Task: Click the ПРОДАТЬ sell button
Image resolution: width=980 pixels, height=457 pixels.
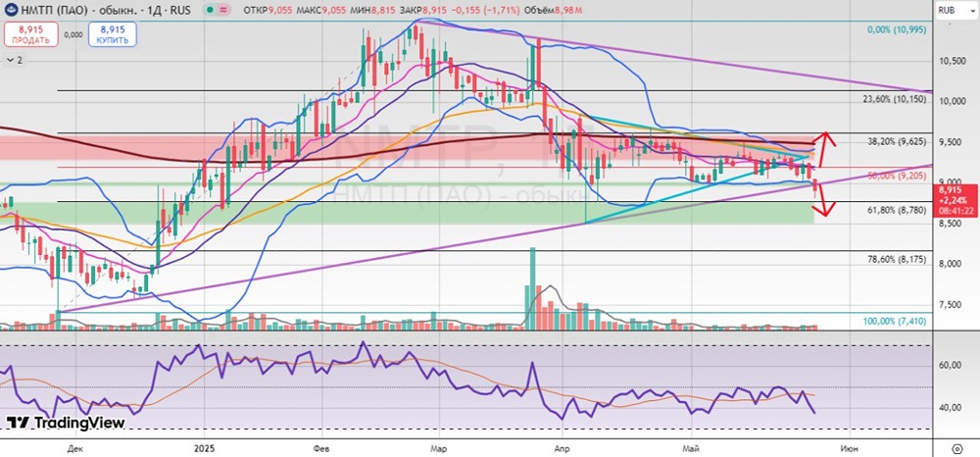Action: [30, 34]
